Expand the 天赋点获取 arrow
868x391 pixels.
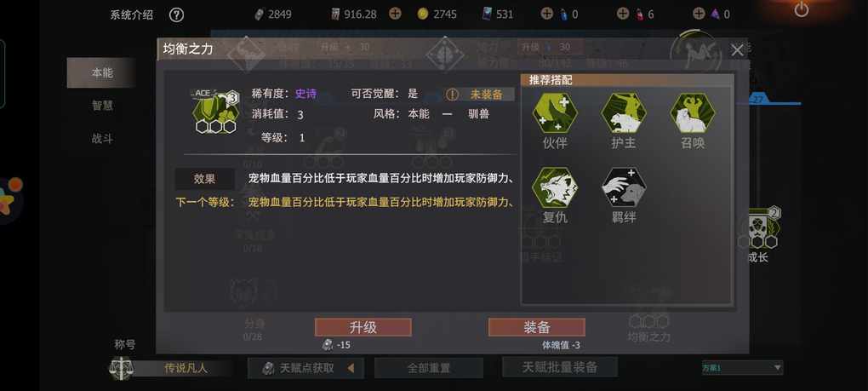[x=351, y=368]
